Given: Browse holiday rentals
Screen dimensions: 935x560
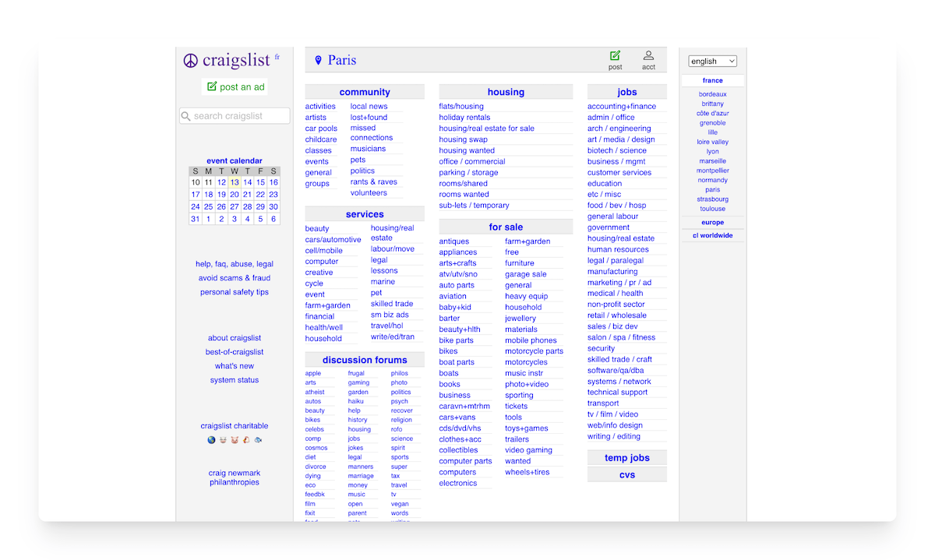Looking at the screenshot, I should pos(464,118).
